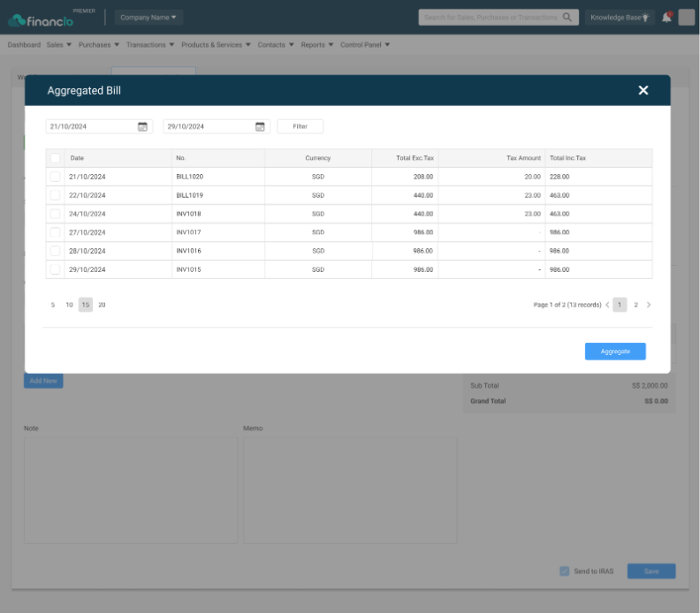Expand the Products & Services menu
This screenshot has height=613, width=700.
pos(216,45)
